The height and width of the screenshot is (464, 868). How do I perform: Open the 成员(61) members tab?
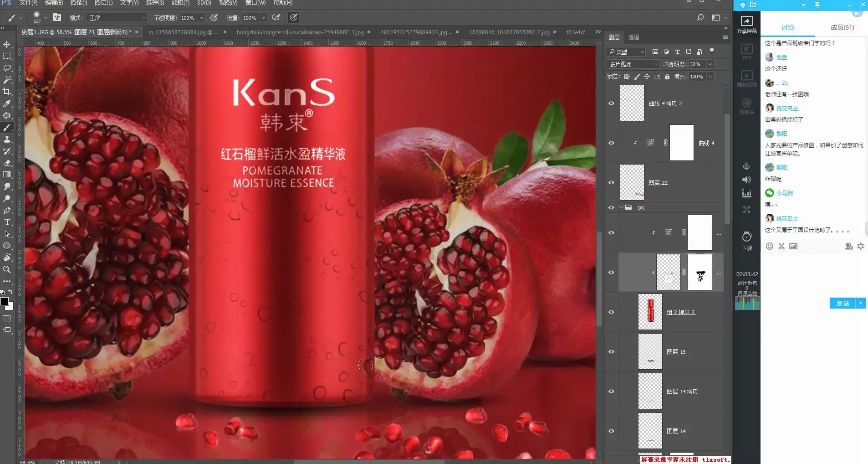(842, 27)
